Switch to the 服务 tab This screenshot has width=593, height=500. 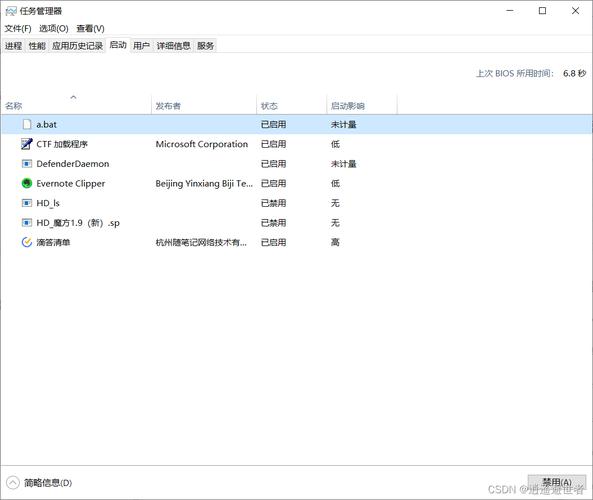(x=205, y=46)
